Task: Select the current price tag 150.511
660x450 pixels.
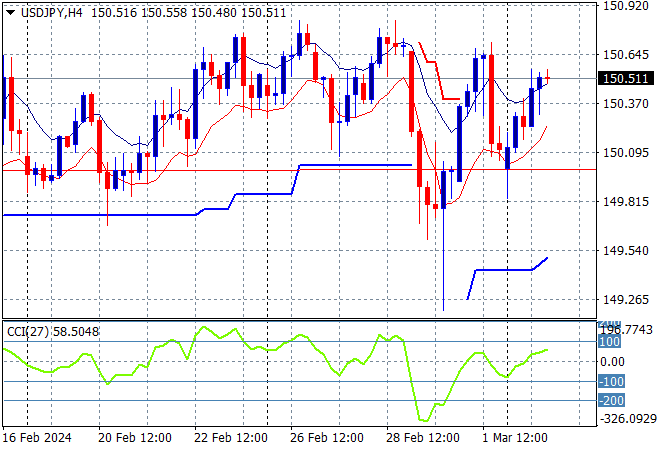Action: pyautogui.click(x=625, y=79)
